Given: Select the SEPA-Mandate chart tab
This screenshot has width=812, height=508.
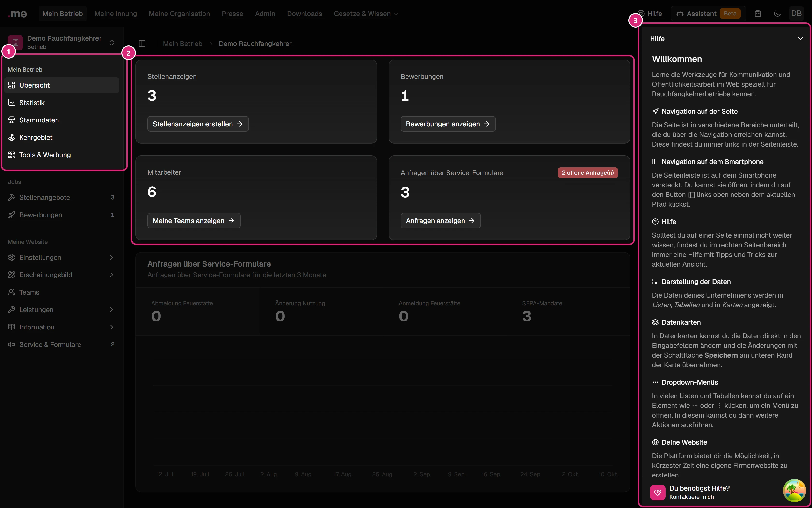Looking at the screenshot, I should point(568,312).
